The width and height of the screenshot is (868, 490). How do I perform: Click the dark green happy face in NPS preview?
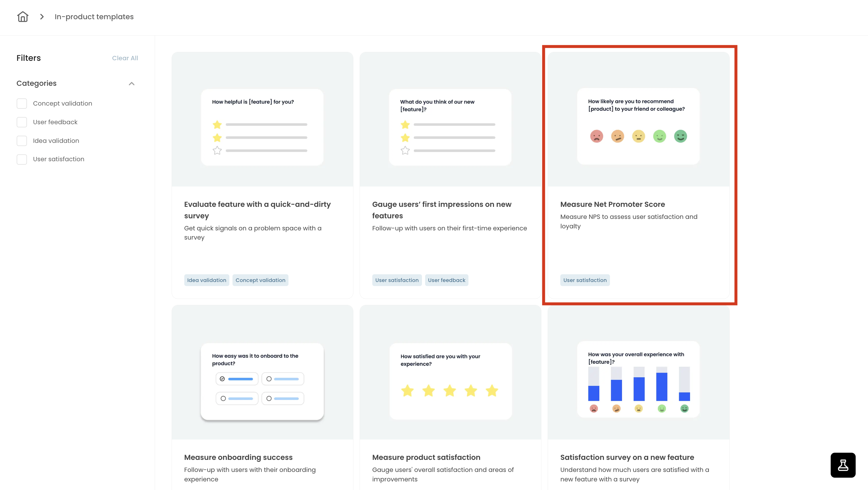click(x=680, y=136)
